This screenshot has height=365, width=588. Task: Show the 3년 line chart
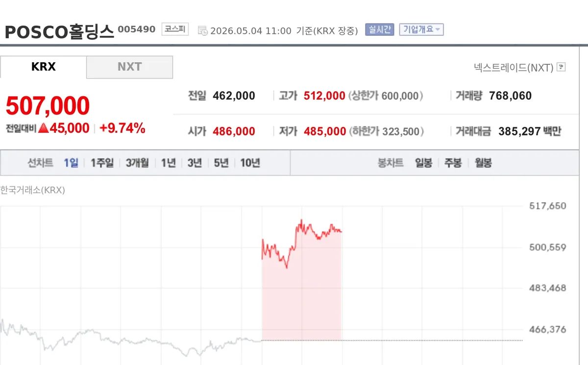coord(195,163)
